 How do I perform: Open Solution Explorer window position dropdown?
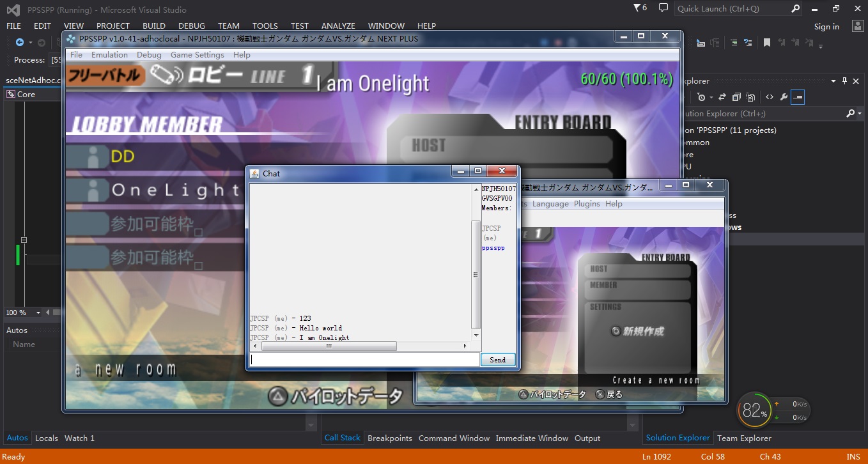833,81
